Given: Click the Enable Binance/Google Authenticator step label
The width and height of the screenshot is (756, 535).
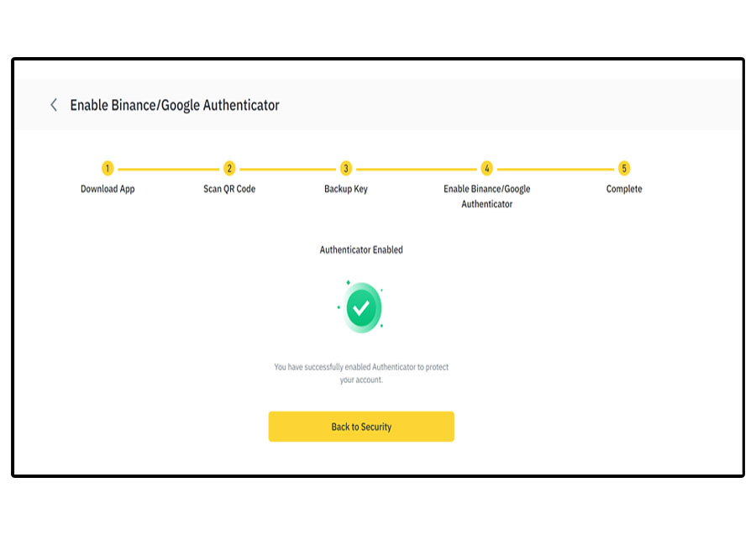Looking at the screenshot, I should pos(487,197).
